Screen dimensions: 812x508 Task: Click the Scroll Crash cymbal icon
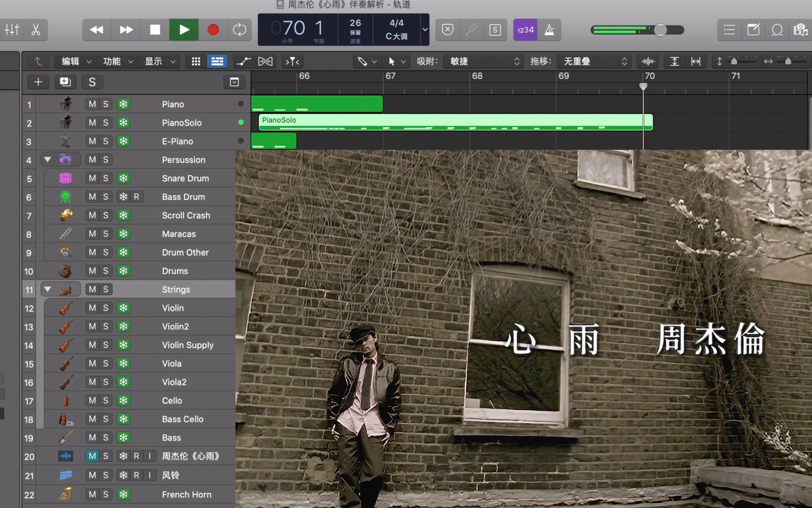click(x=65, y=215)
